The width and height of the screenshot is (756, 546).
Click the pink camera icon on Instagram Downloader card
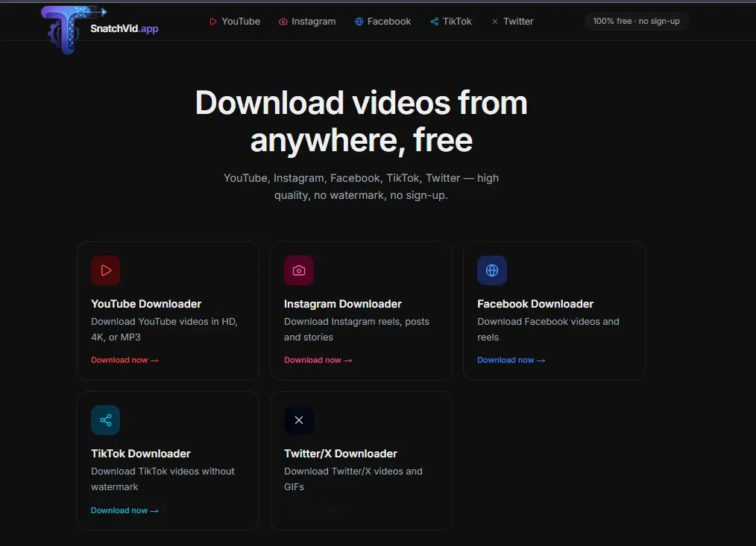[299, 270]
